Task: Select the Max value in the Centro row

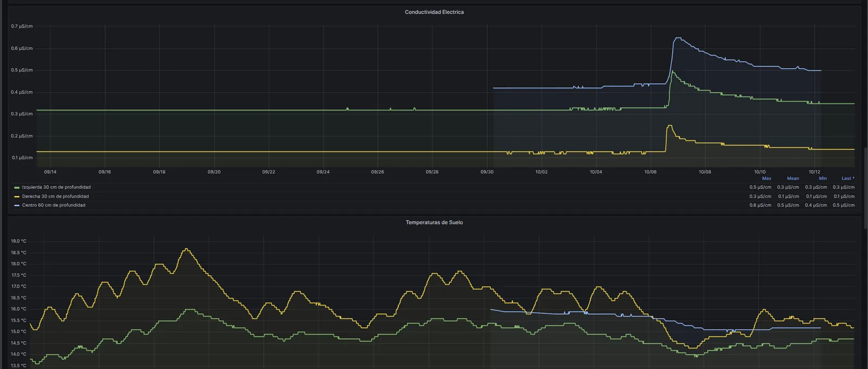Action: (760, 205)
